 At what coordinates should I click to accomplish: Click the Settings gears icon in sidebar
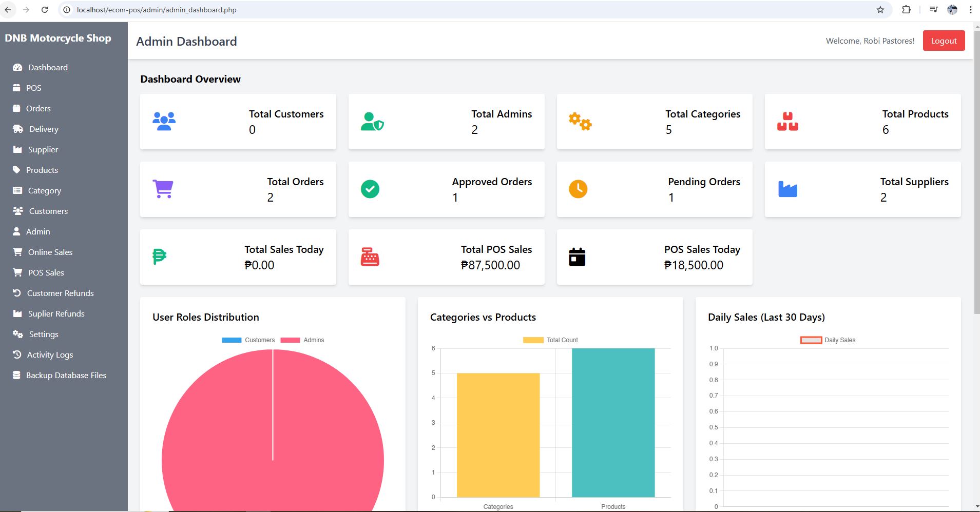18,334
